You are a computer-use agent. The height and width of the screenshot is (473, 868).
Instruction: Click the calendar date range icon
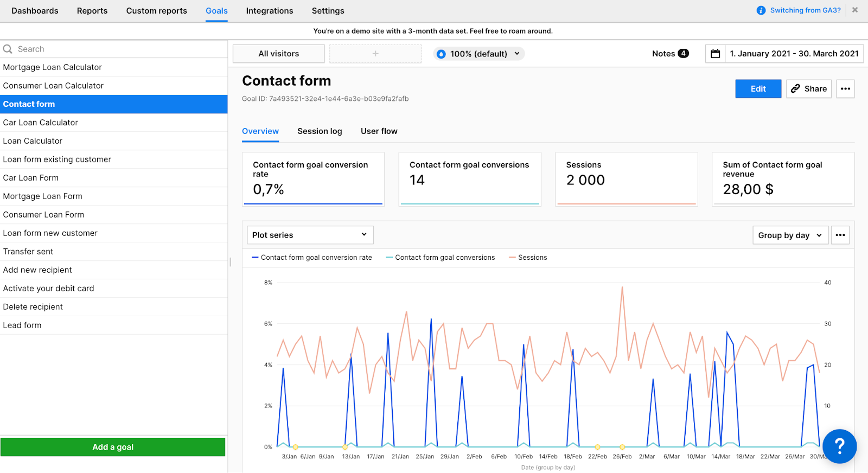coord(715,54)
